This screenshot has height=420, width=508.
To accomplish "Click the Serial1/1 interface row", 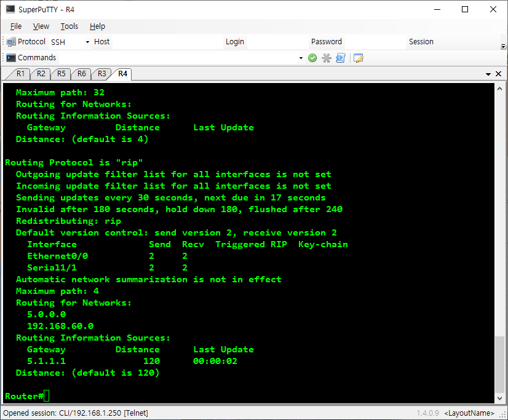I will tap(107, 267).
